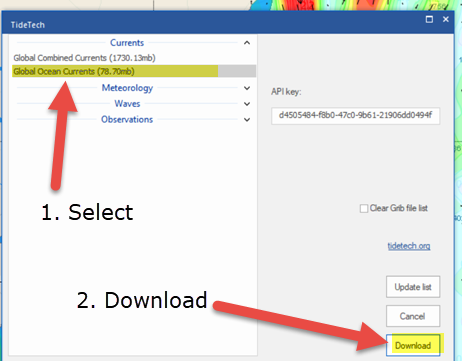Close the TideTech dialog window
The width and height of the screenshot is (462, 361).
(446, 19)
